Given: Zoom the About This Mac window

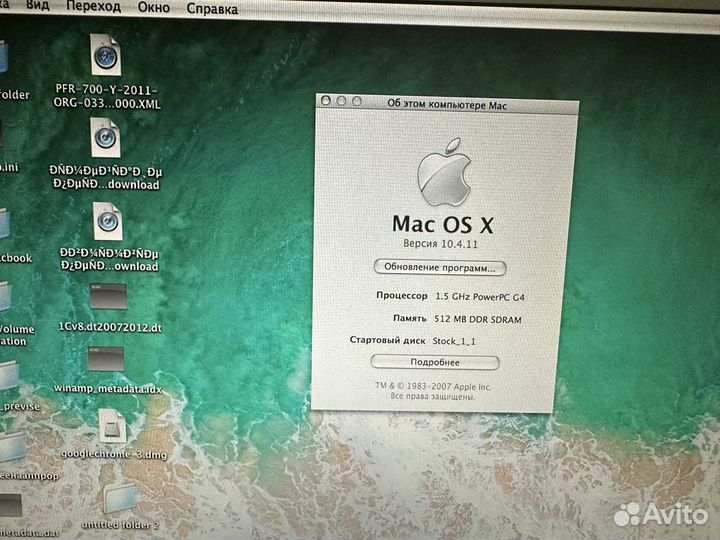Looking at the screenshot, I should [x=357, y=101].
